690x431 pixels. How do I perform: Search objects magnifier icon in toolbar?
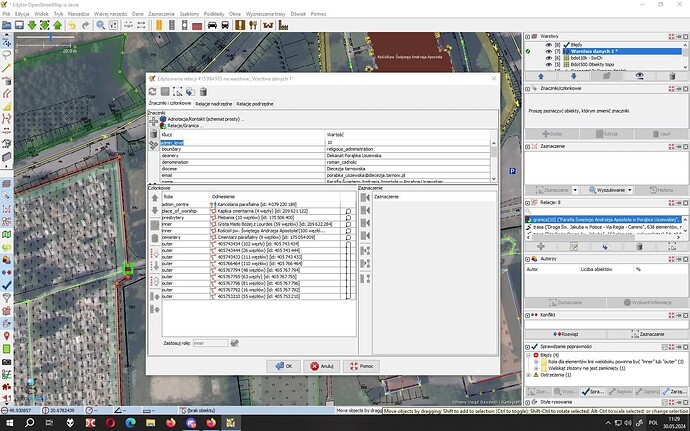point(101,25)
